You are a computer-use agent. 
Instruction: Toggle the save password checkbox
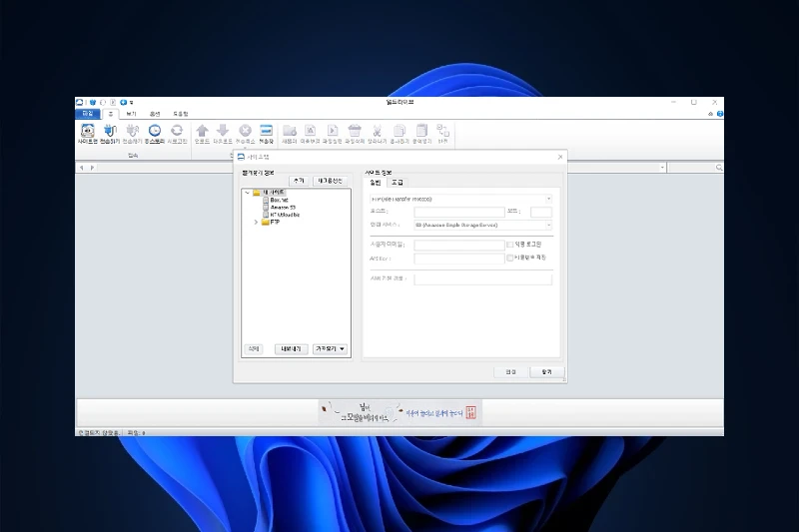coord(509,259)
